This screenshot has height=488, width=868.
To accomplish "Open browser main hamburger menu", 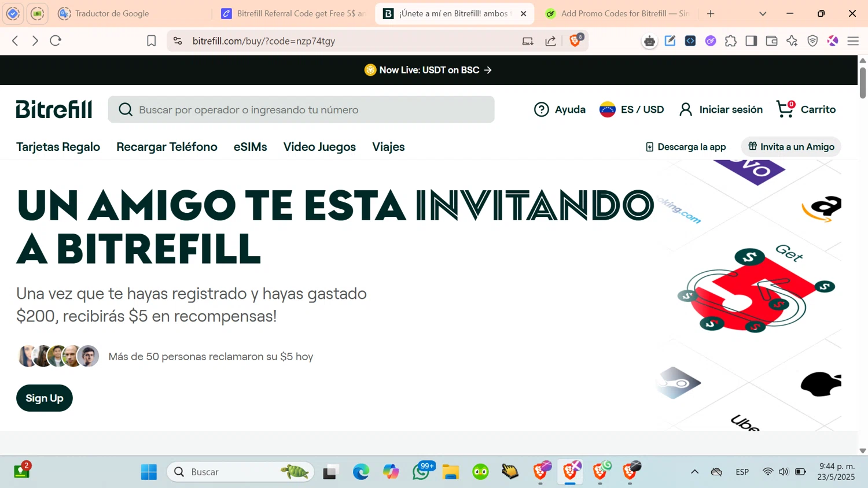I will [853, 41].
